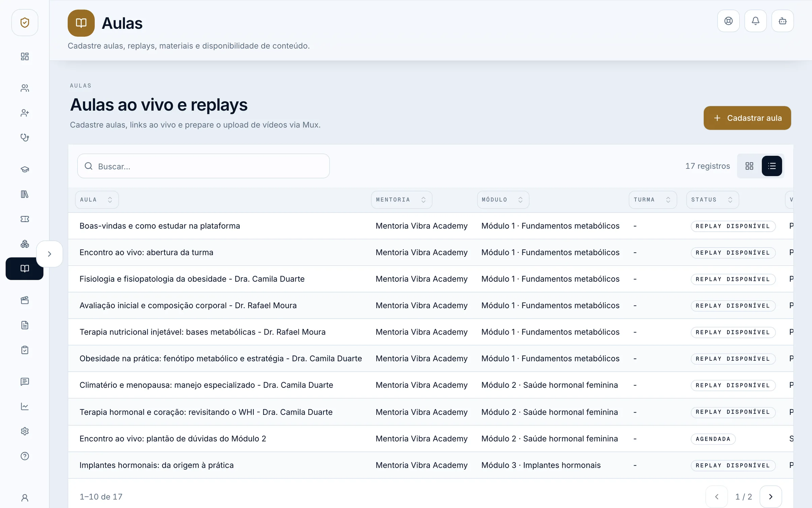Open the settings gear icon in sidebar
This screenshot has width=812, height=508.
coord(25,431)
